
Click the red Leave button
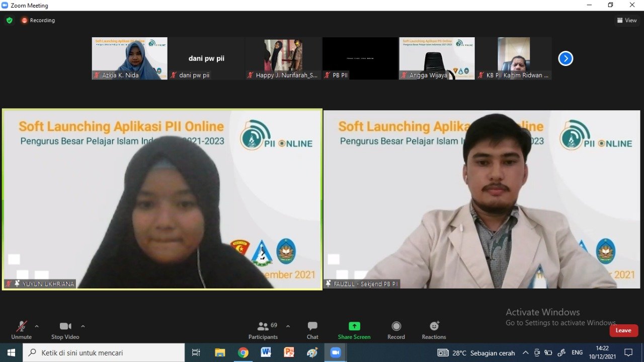(x=623, y=330)
